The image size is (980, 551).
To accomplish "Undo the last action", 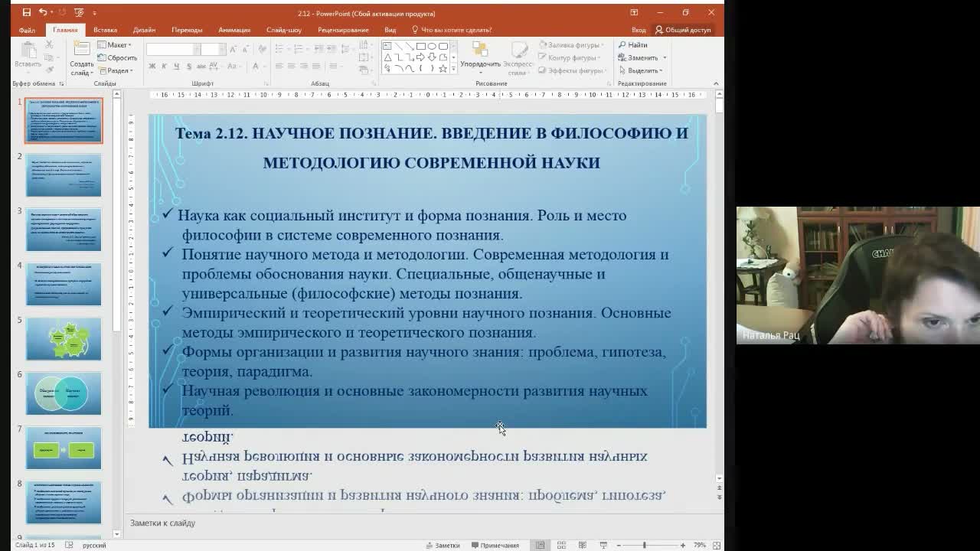I will tap(43, 13).
